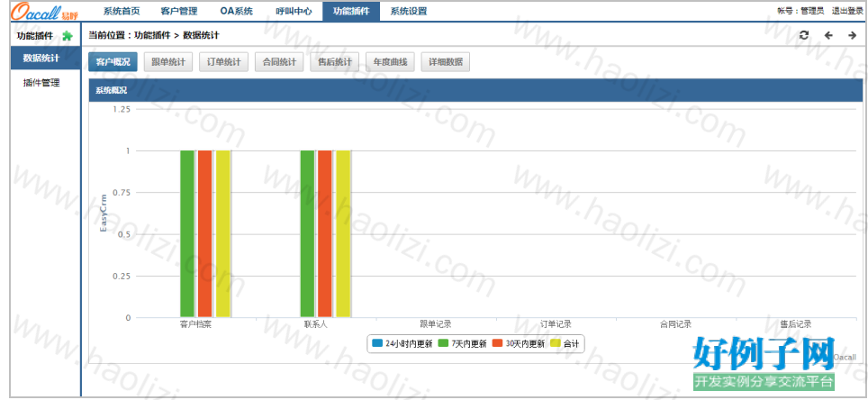Switch to the 订单统计 tab
Image resolution: width=868 pixels, height=400 pixels.
tap(223, 62)
